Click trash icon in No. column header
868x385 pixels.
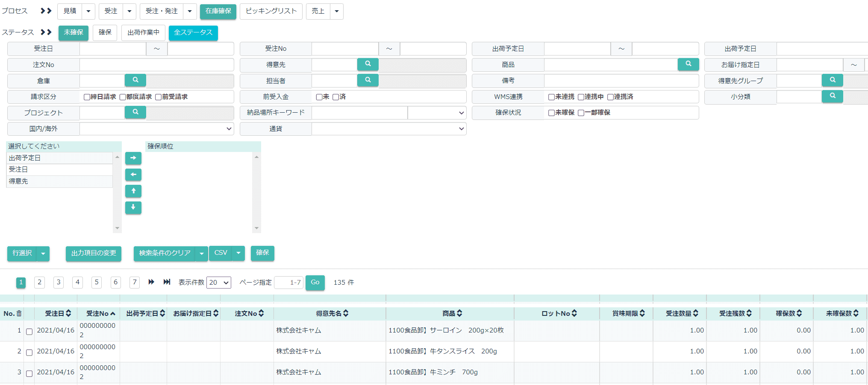tap(19, 314)
